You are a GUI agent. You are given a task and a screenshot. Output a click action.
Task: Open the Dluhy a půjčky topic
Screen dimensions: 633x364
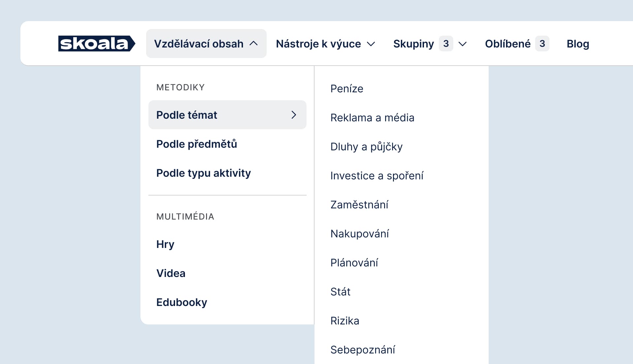[x=366, y=147]
